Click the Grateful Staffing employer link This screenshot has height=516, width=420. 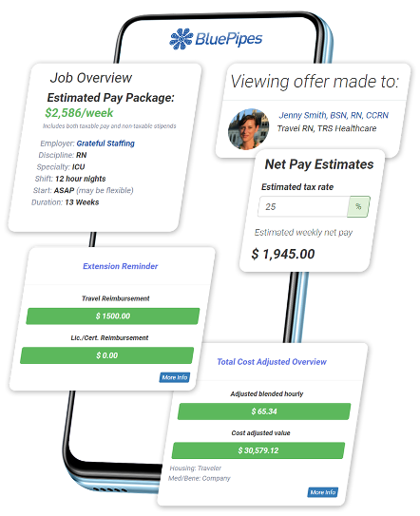105,143
